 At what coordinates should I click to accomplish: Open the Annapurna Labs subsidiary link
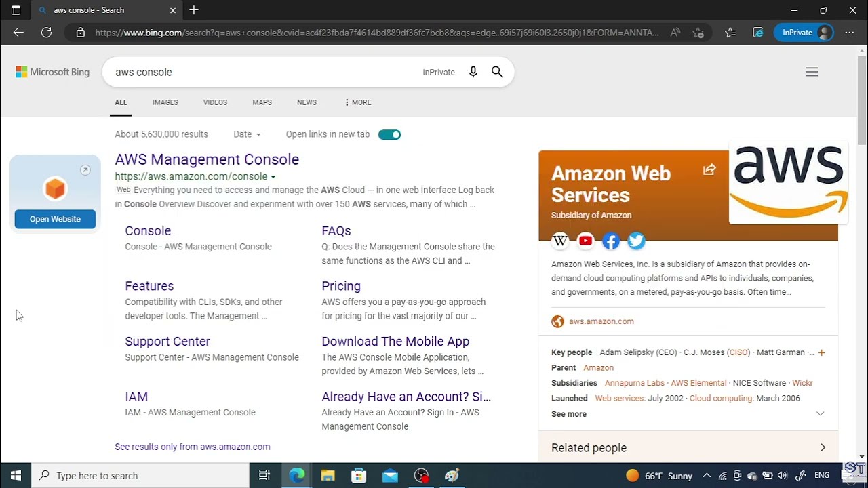[x=635, y=383]
